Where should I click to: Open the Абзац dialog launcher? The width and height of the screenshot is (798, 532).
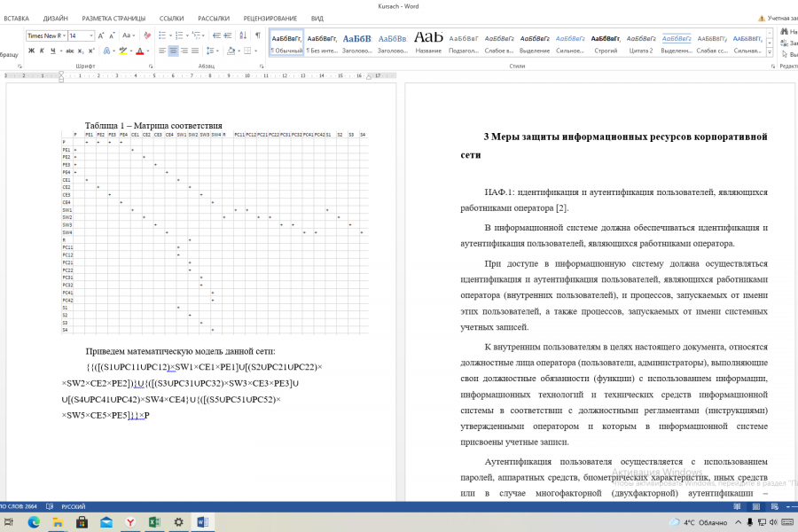click(x=262, y=66)
